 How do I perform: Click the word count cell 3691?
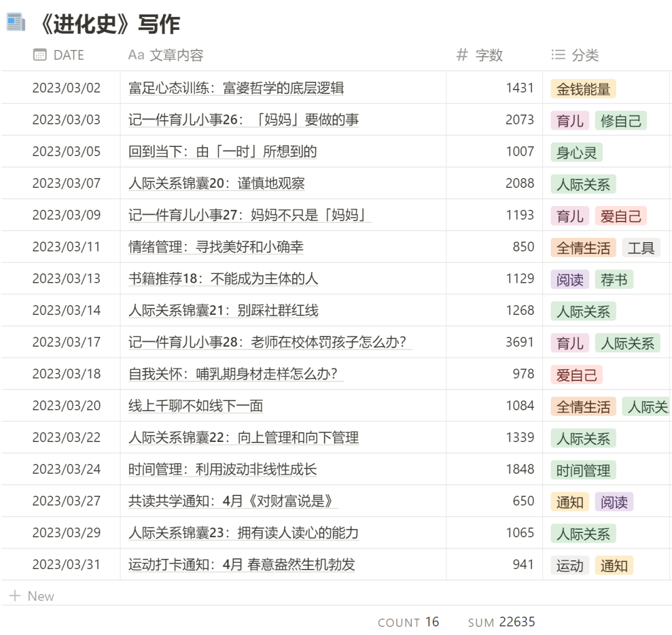click(x=520, y=342)
